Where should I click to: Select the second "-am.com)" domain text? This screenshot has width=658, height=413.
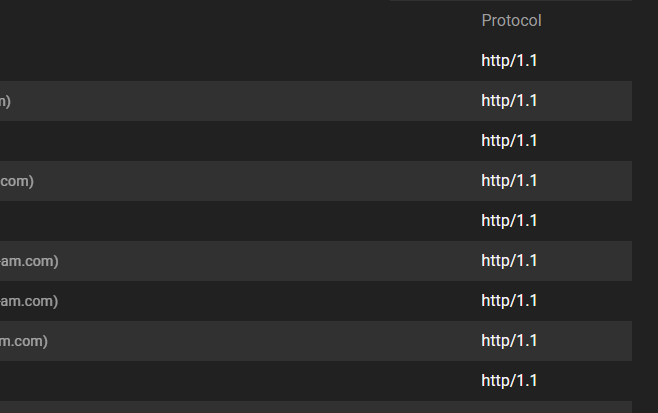(x=29, y=301)
